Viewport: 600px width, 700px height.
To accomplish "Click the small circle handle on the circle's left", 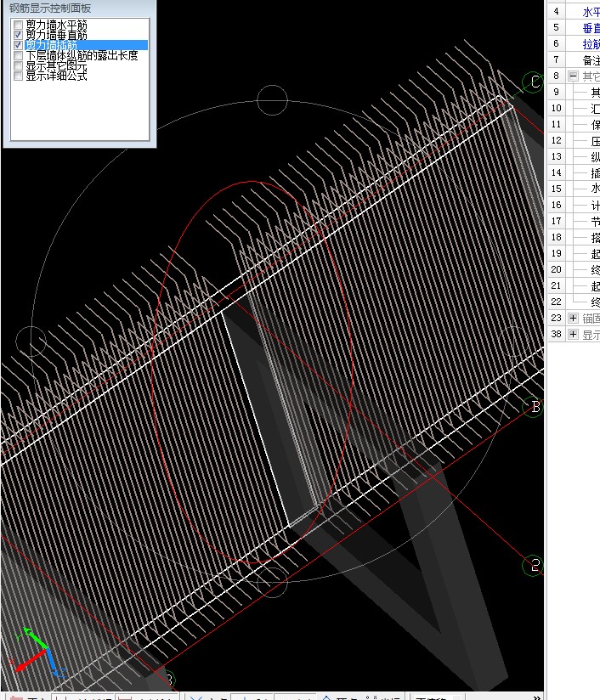I will click(x=31, y=341).
